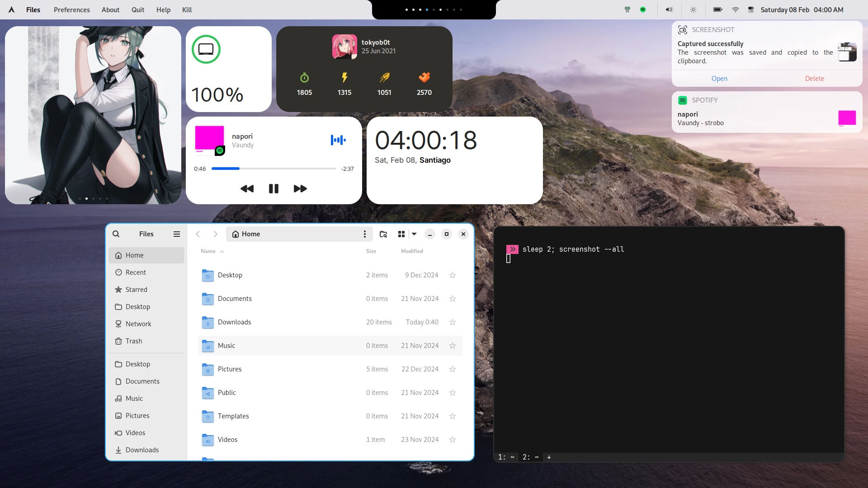868x488 pixels.
Task: Click the Desktop folder icon in file list
Action: (208, 275)
